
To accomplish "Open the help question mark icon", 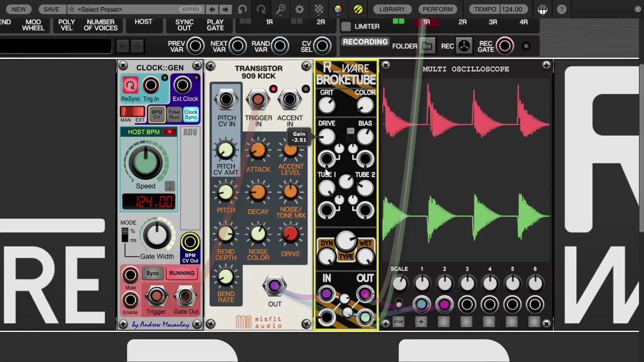I will click(x=561, y=10).
